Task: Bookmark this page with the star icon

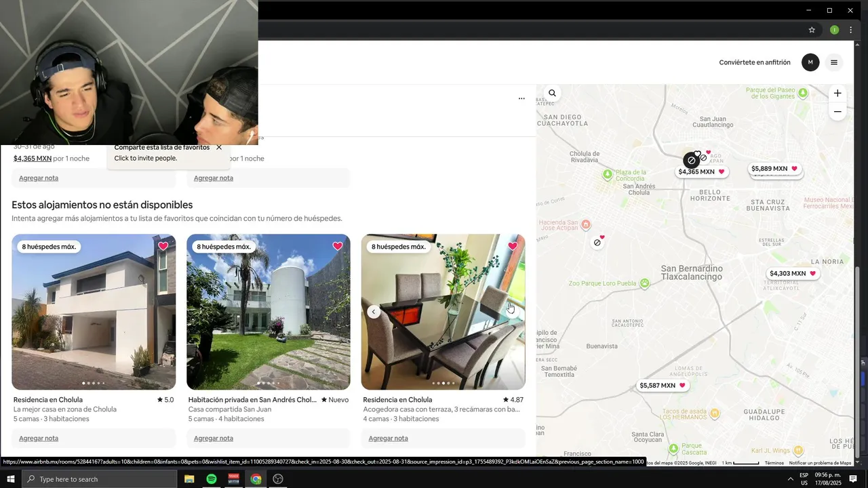Action: point(812,30)
